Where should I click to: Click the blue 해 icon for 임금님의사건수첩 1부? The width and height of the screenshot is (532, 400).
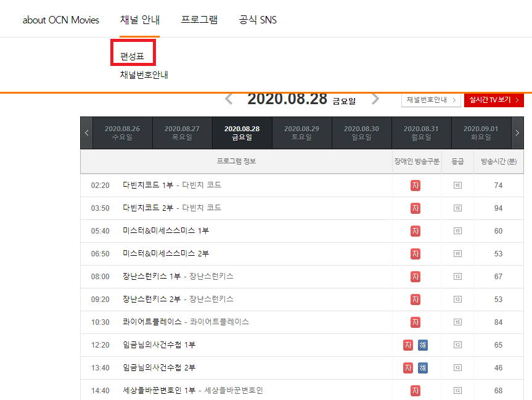[422, 345]
